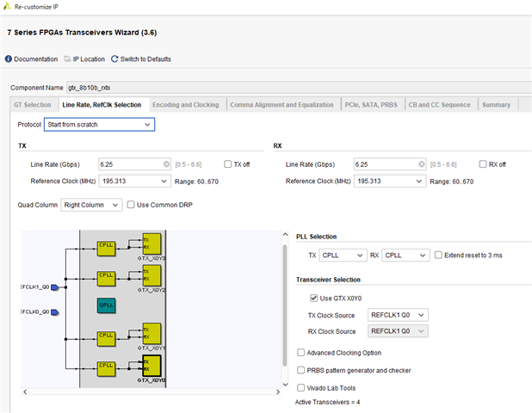
Task: Click TX 'Range: 60..670' text
Action: (x=196, y=182)
